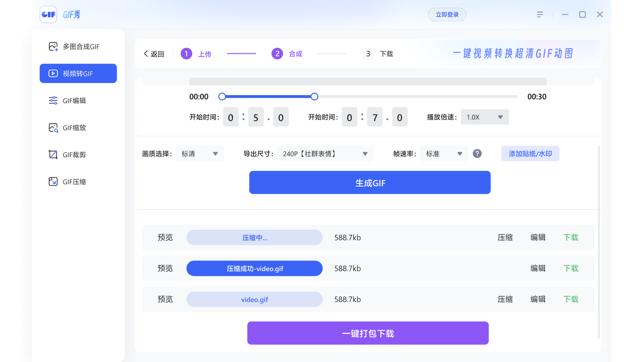Viewport: 644px width, 362px height.
Task: Switch to step 3 下载
Action: coord(378,54)
